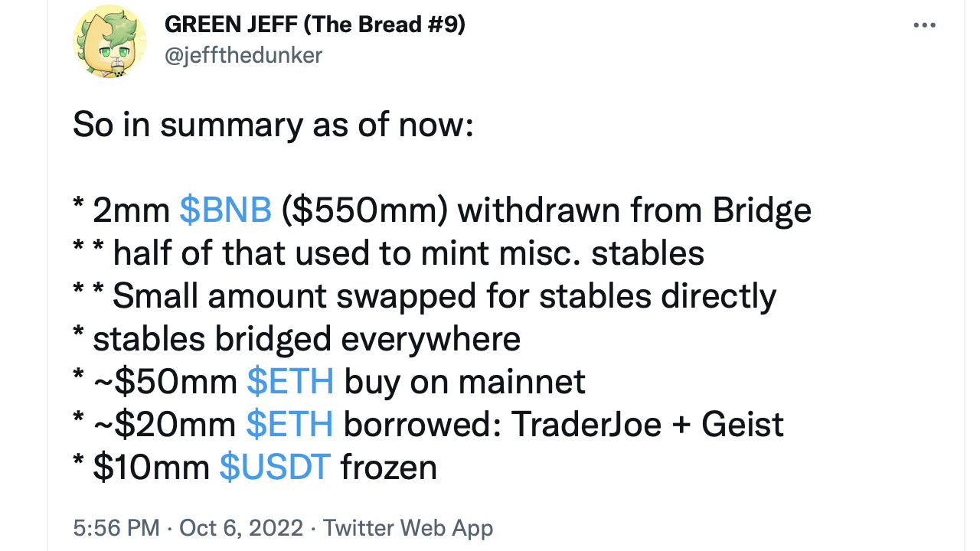Image resolution: width=980 pixels, height=551 pixels.
Task: Open the $BNB cashtag link
Action: pyautogui.click(x=226, y=210)
